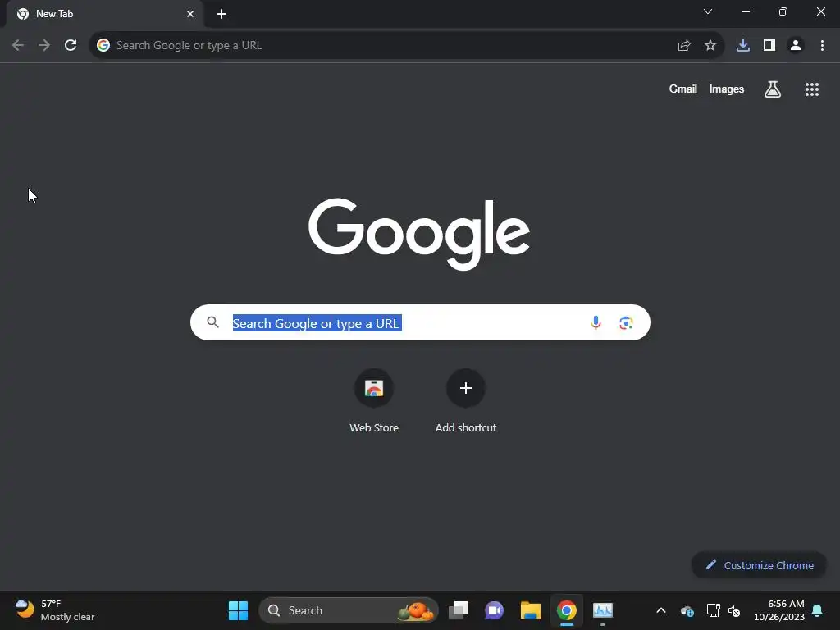The image size is (840, 630).
Task: Click the taskbar Search box
Action: [x=348, y=610]
